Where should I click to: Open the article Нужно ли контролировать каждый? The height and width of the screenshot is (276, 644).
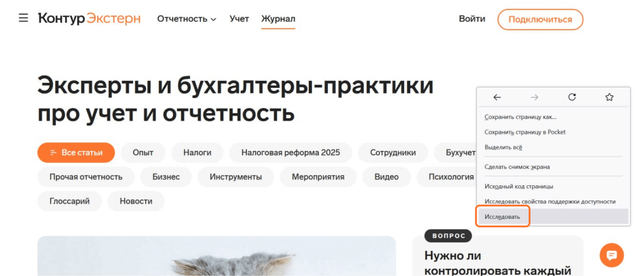click(x=498, y=263)
